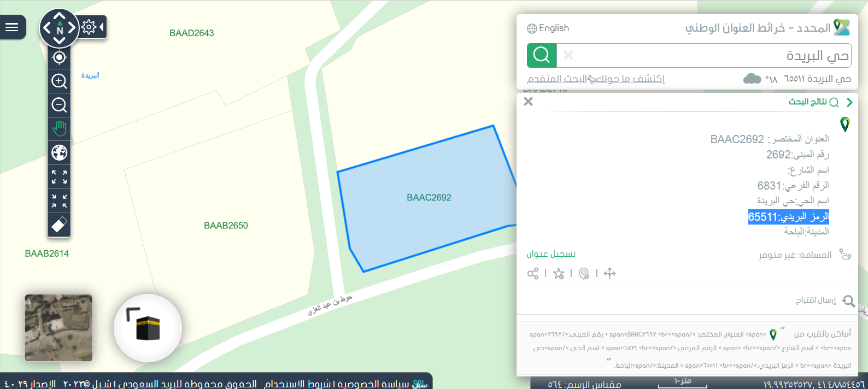Shrink map with inward arrows icon
Image resolution: width=868 pixels, height=389 pixels.
(59, 201)
